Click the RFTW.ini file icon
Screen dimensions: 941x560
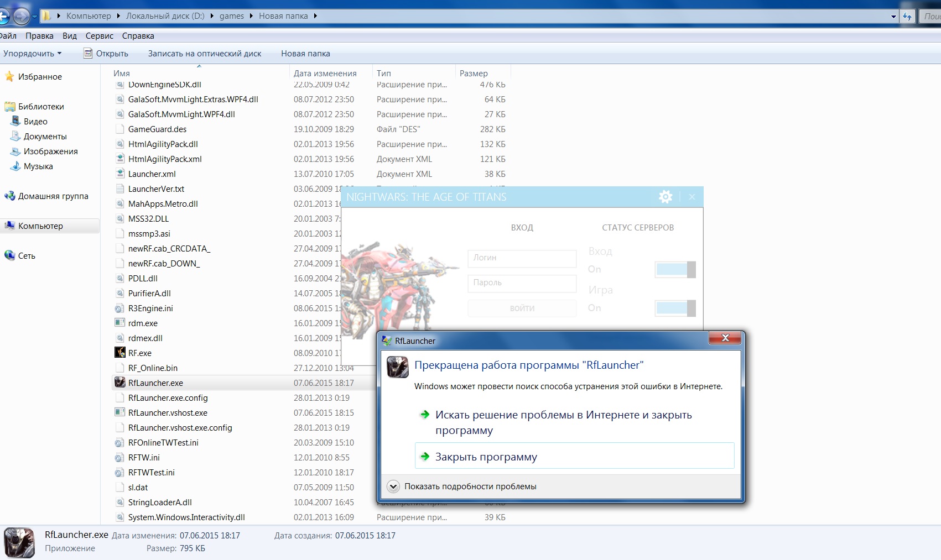tap(119, 457)
